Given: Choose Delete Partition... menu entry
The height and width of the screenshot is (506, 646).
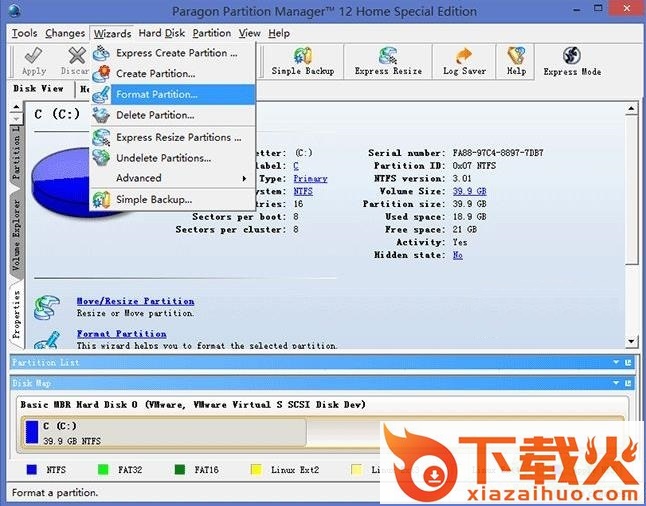Looking at the screenshot, I should [x=173, y=115].
